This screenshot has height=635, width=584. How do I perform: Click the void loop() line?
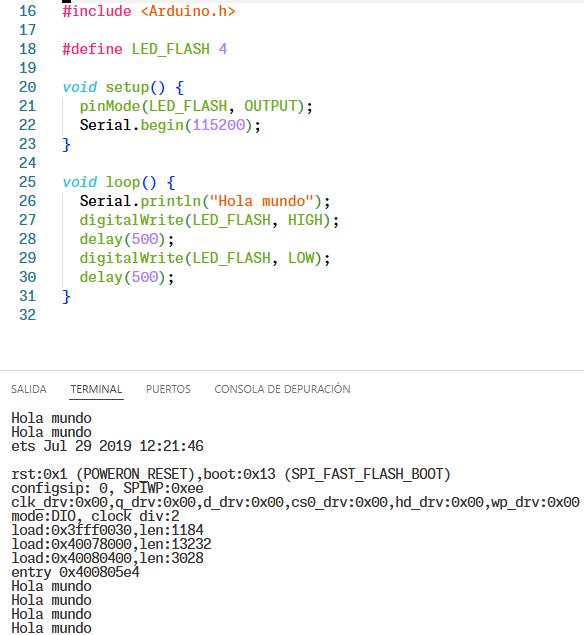coord(119,182)
